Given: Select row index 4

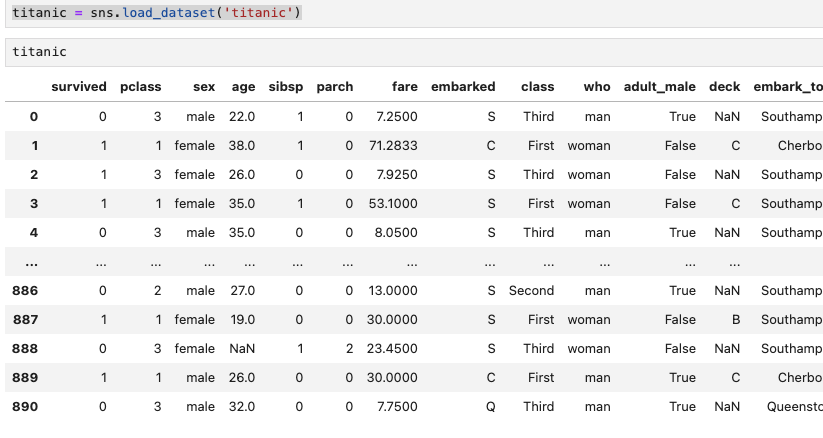Looking at the screenshot, I should pos(34,232).
